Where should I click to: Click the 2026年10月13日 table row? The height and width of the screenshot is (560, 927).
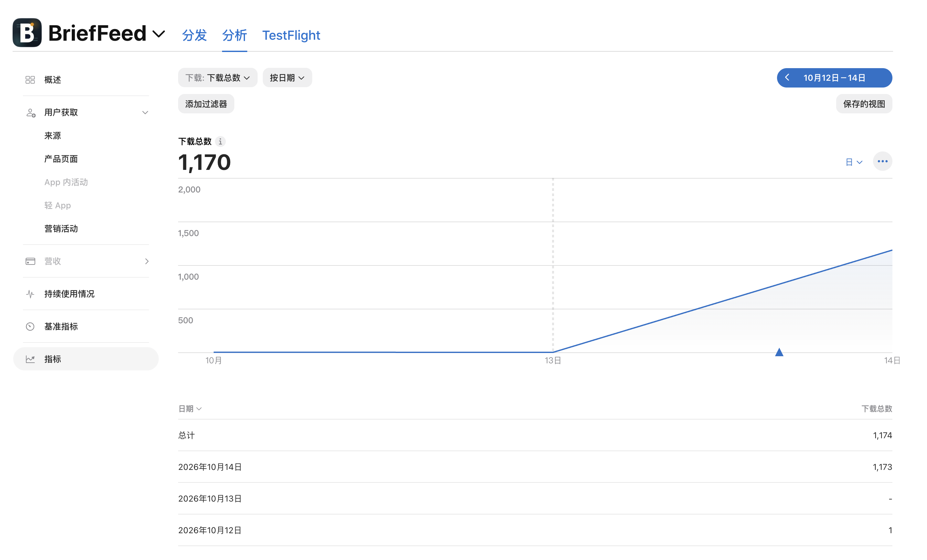click(x=535, y=498)
